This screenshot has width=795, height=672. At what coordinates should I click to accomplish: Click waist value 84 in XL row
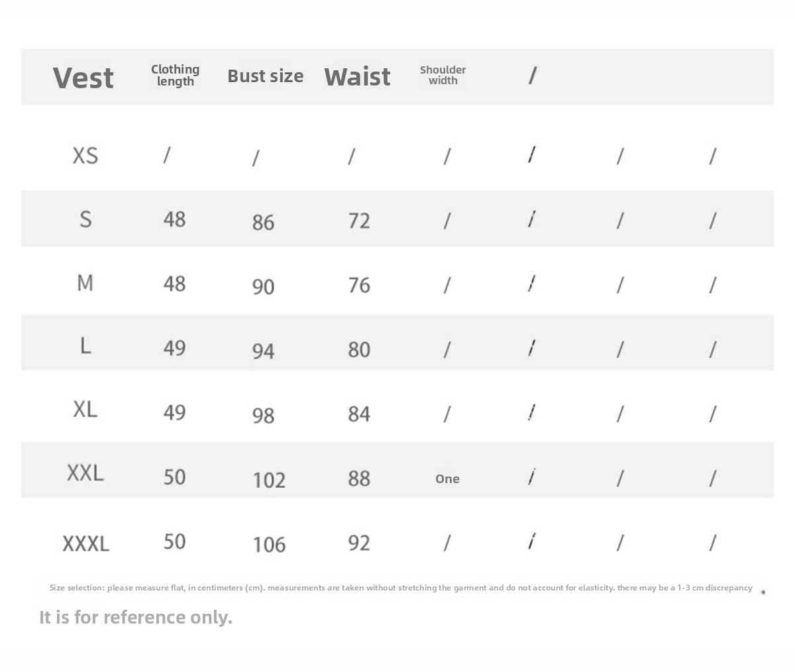tap(358, 414)
